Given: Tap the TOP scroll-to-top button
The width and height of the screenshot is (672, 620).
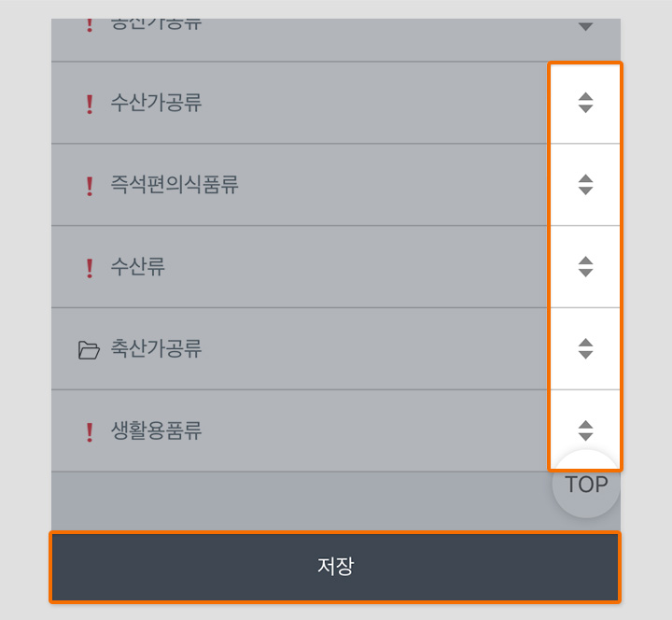Looking at the screenshot, I should [x=586, y=485].
